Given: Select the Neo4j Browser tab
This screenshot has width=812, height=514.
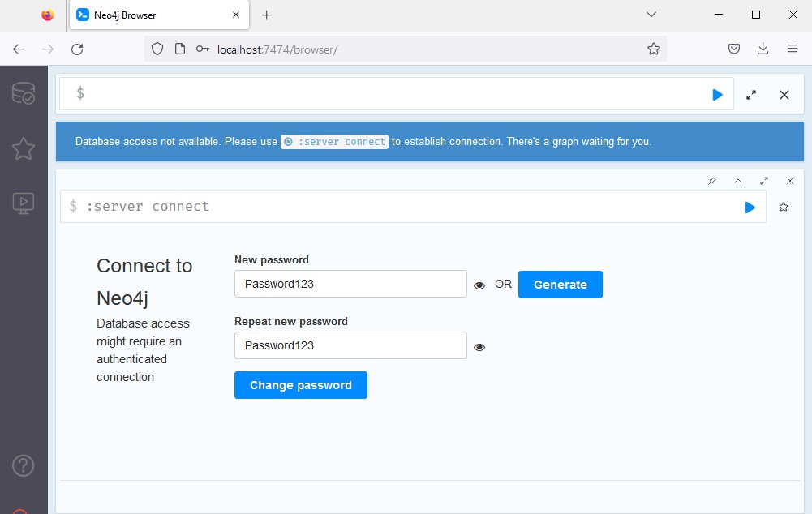Looking at the screenshot, I should click(159, 15).
